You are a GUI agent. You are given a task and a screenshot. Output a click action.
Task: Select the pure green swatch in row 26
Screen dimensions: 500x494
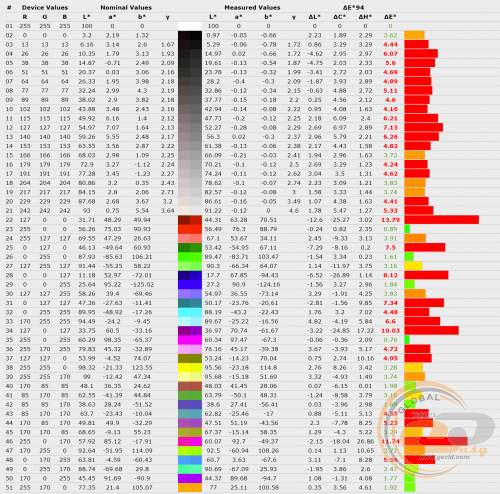[x=190, y=257]
